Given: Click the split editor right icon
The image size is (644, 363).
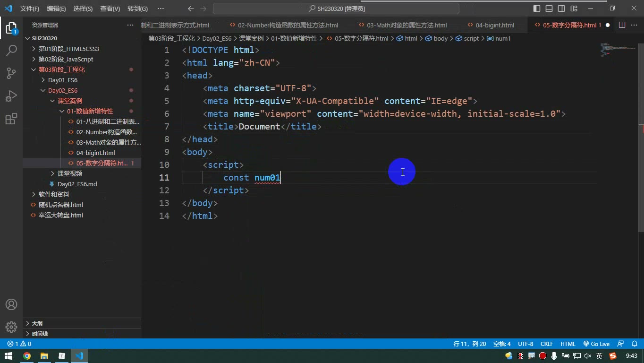Looking at the screenshot, I should click(x=622, y=25).
